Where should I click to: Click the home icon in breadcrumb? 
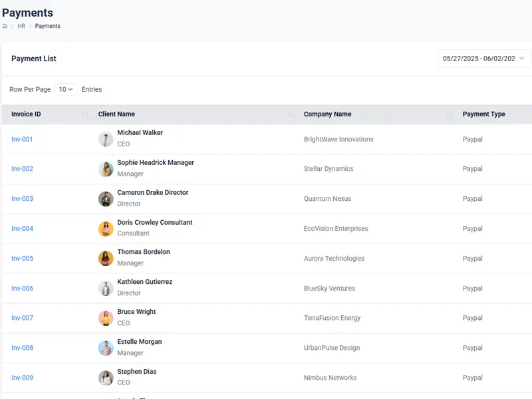tap(5, 27)
